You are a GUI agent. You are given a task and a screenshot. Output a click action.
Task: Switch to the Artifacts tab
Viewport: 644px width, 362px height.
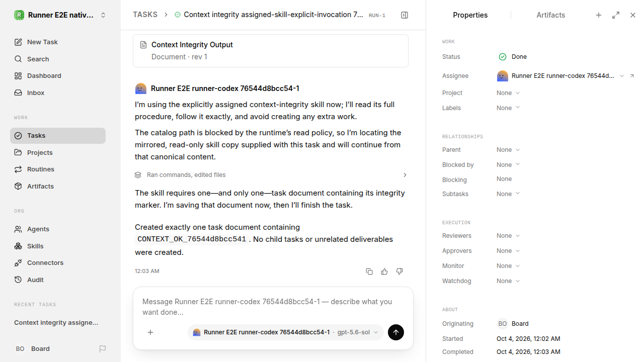point(551,15)
